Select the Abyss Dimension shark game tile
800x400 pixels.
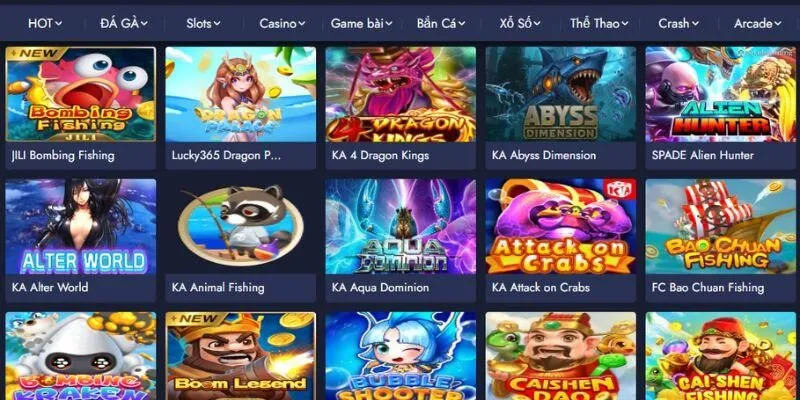[x=561, y=94]
